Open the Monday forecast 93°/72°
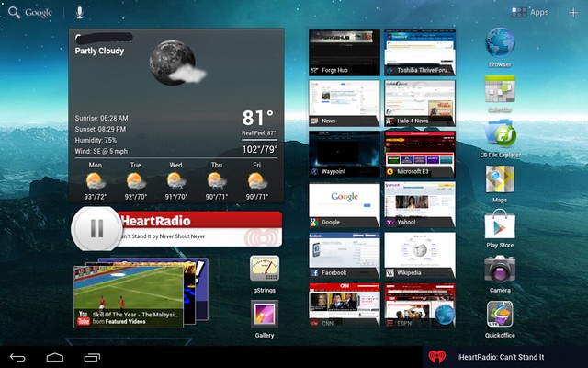 [x=95, y=180]
